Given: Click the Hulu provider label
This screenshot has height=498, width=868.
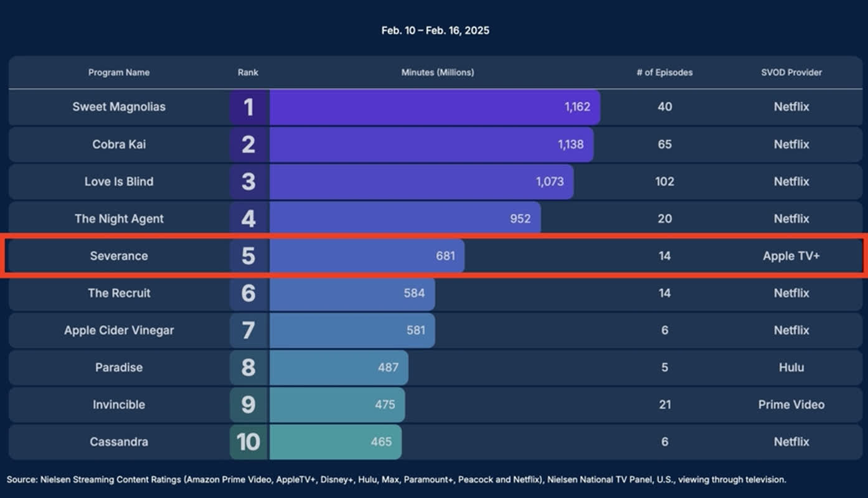Looking at the screenshot, I should coord(791,367).
